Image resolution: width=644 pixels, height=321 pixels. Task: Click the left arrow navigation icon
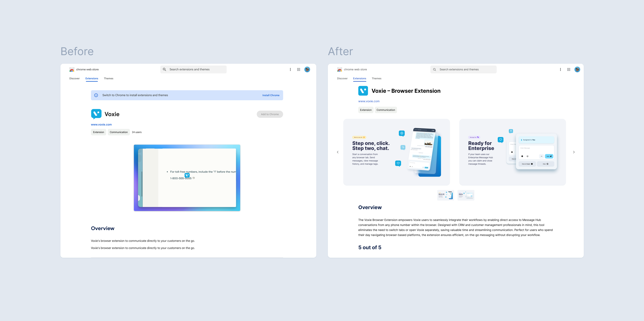point(338,152)
